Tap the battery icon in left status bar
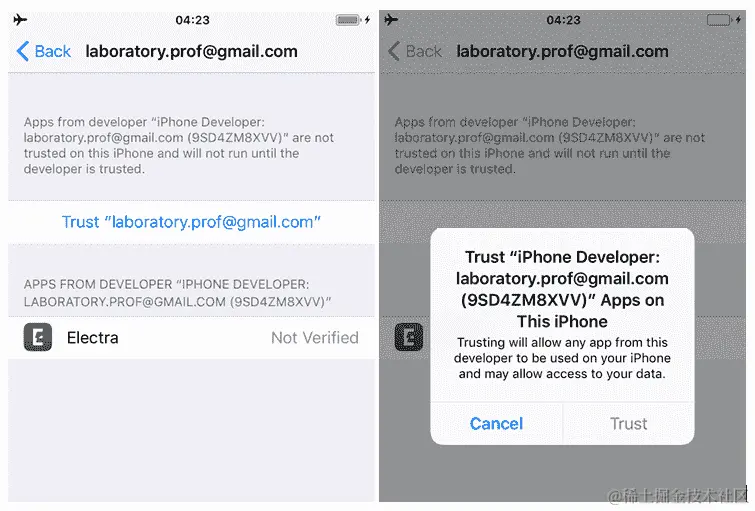This screenshot has width=755, height=511. coord(348,20)
